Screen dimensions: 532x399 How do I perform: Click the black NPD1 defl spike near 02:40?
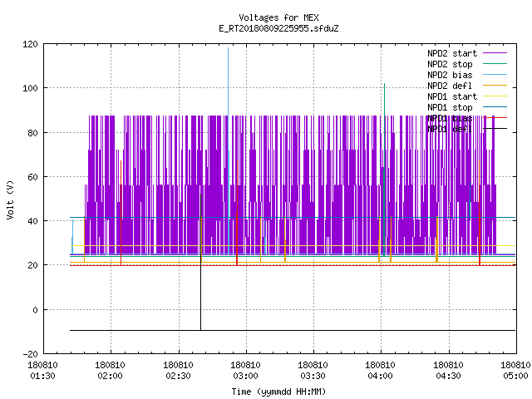click(x=200, y=261)
